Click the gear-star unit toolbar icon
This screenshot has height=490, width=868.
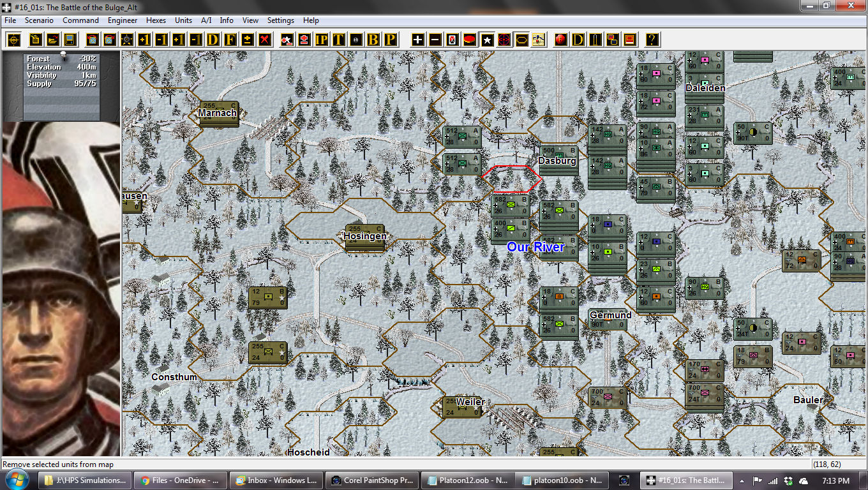(127, 40)
